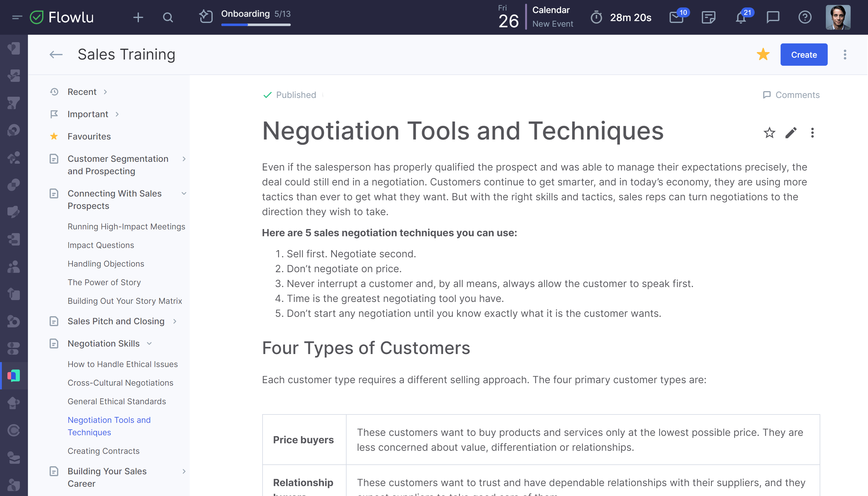Open the mail inbox icon with badge 10
Image resolution: width=868 pixels, height=496 pixels.
tap(676, 17)
